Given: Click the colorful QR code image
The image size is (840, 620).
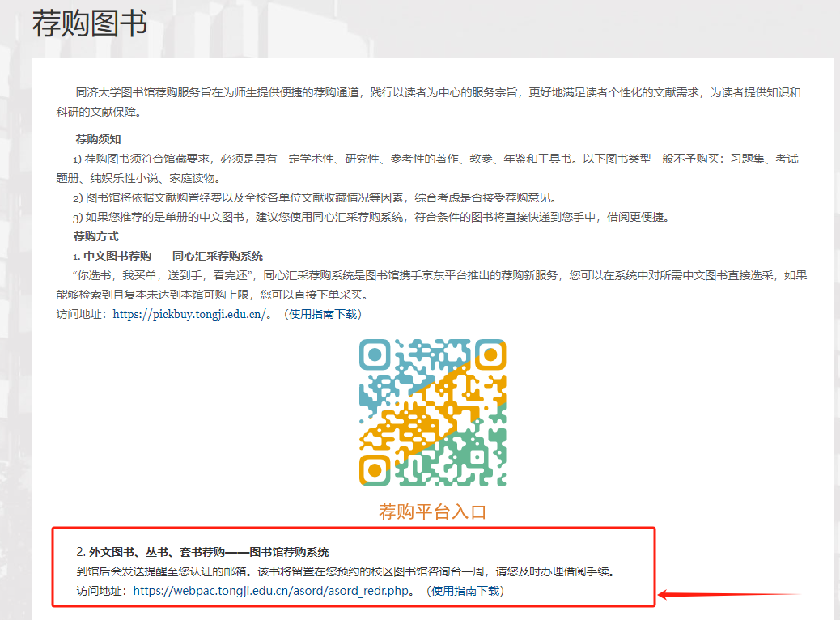Looking at the screenshot, I should (x=432, y=413).
